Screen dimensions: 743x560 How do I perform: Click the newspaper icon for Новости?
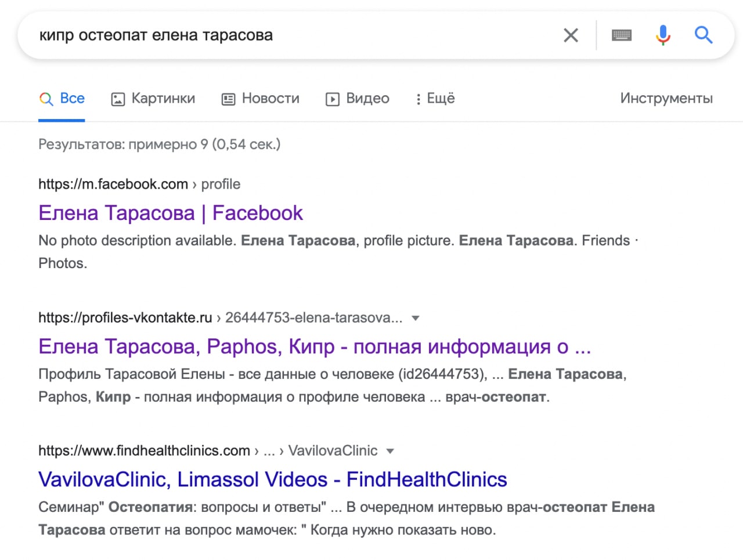click(228, 99)
